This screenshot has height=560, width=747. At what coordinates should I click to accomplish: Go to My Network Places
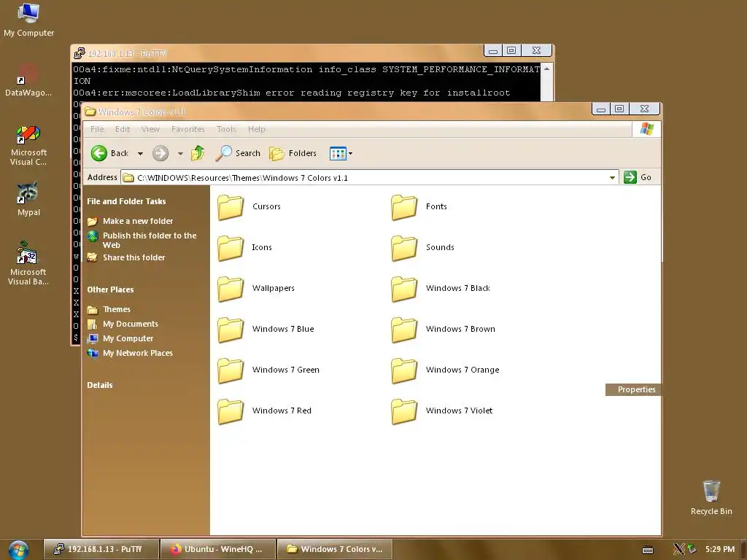[x=130, y=354]
